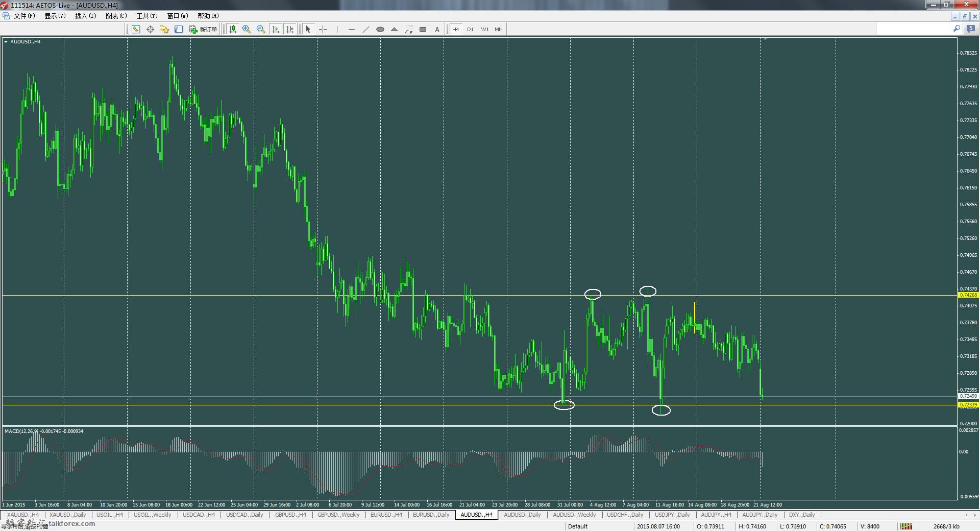This screenshot has height=531, width=980.
Task: Open the chart tab USOIL.,Weekly
Action: pos(153,515)
